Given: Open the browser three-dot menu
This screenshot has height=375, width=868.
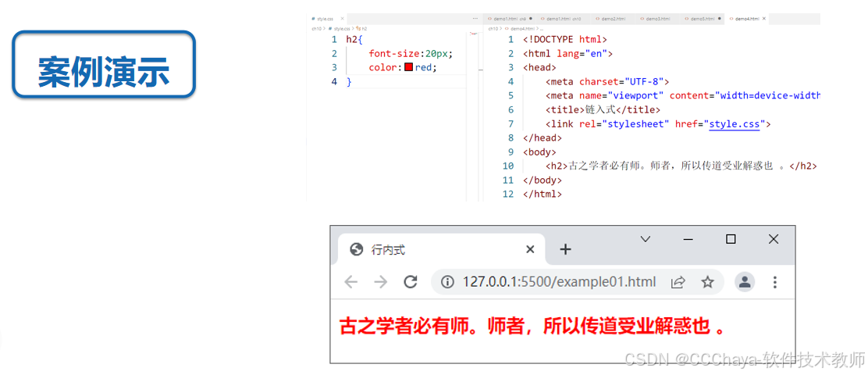Looking at the screenshot, I should click(x=775, y=283).
